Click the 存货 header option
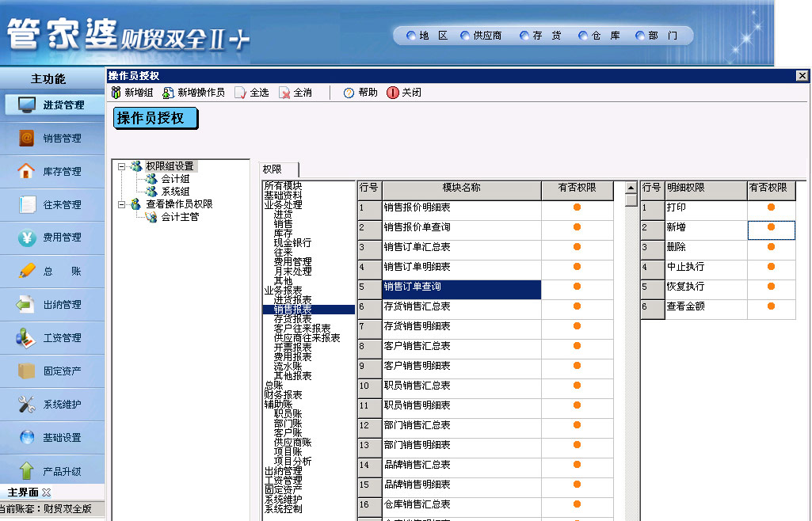This screenshot has height=521, width=812. click(540, 35)
